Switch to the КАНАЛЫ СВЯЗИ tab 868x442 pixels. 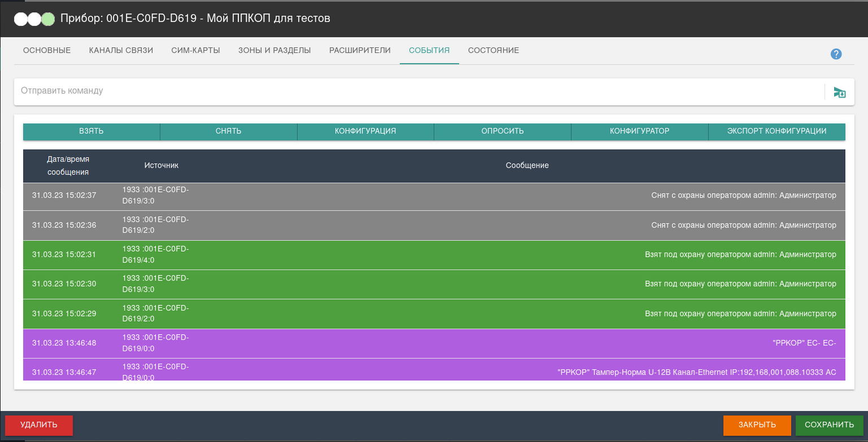121,50
